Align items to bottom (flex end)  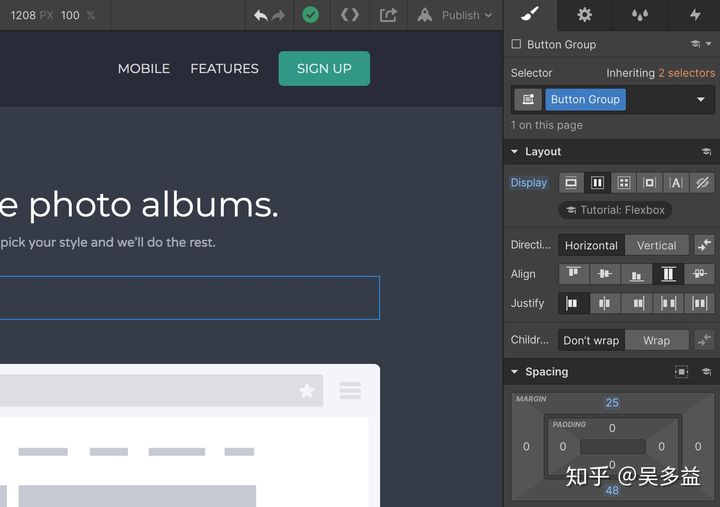tap(636, 274)
